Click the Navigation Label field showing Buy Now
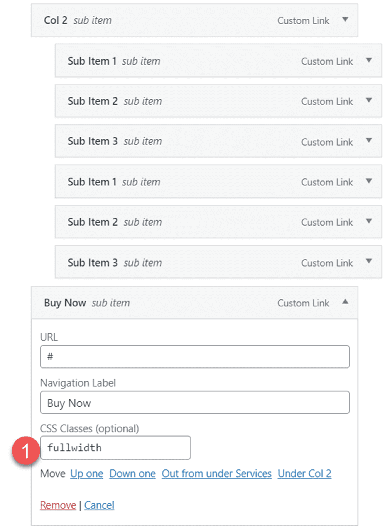The height and width of the screenshot is (532, 392). click(194, 402)
